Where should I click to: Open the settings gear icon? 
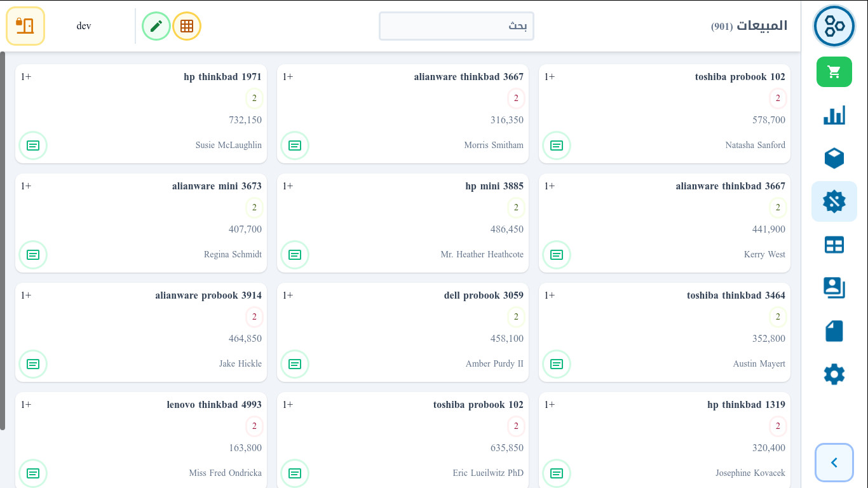click(x=834, y=374)
